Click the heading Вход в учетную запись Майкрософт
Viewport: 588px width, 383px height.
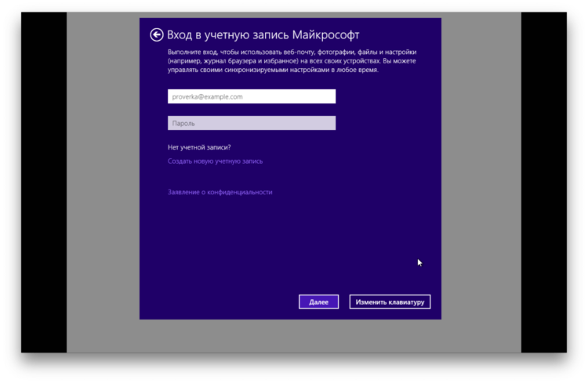pos(263,34)
